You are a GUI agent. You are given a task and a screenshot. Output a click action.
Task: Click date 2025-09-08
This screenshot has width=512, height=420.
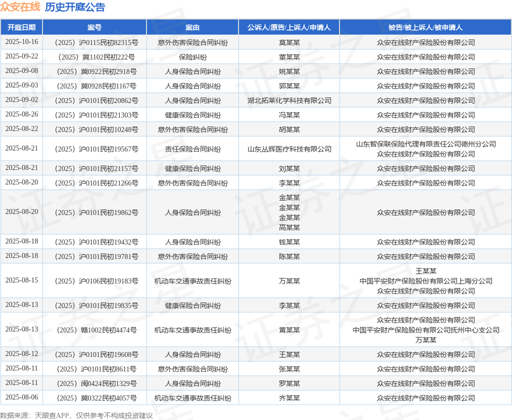point(21,70)
